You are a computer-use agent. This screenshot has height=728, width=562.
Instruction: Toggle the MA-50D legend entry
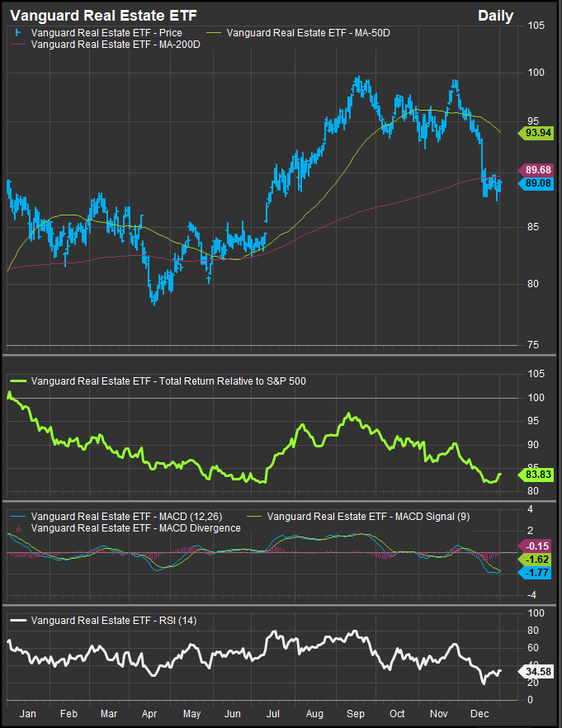click(x=297, y=33)
